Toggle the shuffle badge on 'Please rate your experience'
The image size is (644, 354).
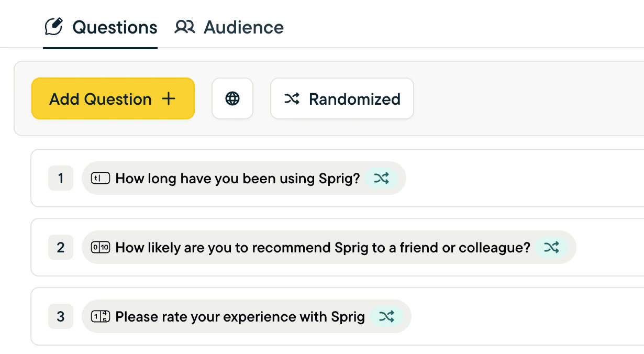coord(386,317)
